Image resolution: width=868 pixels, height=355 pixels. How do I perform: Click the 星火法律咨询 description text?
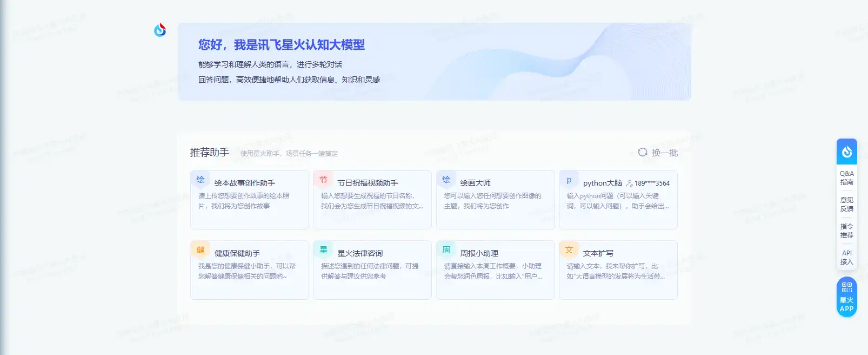(370, 271)
